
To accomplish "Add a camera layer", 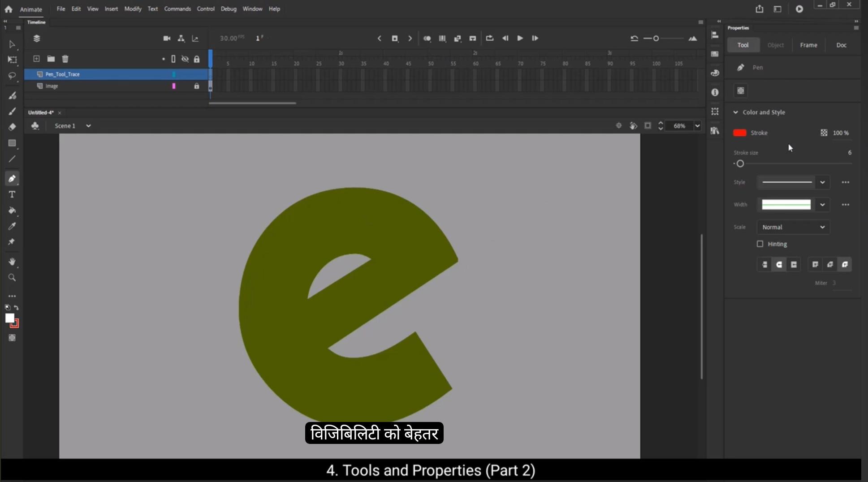I will point(167,39).
